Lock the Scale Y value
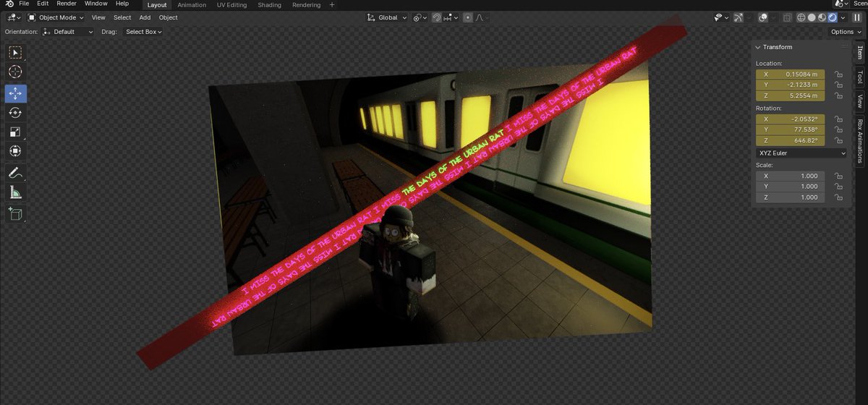The width and height of the screenshot is (868, 405). click(x=837, y=187)
